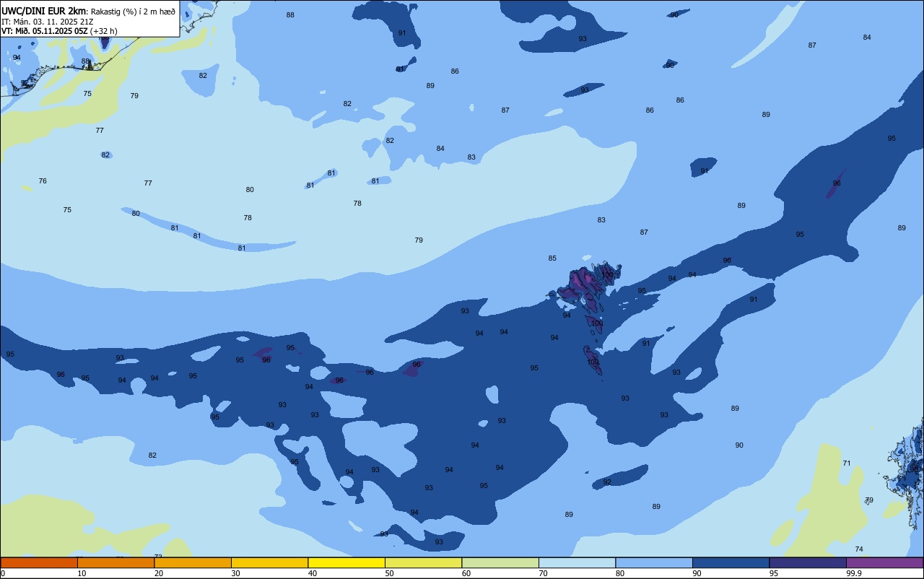The width and height of the screenshot is (924, 579).
Task: Click the pale blue 70–80 legend segment
Action: 577,562
